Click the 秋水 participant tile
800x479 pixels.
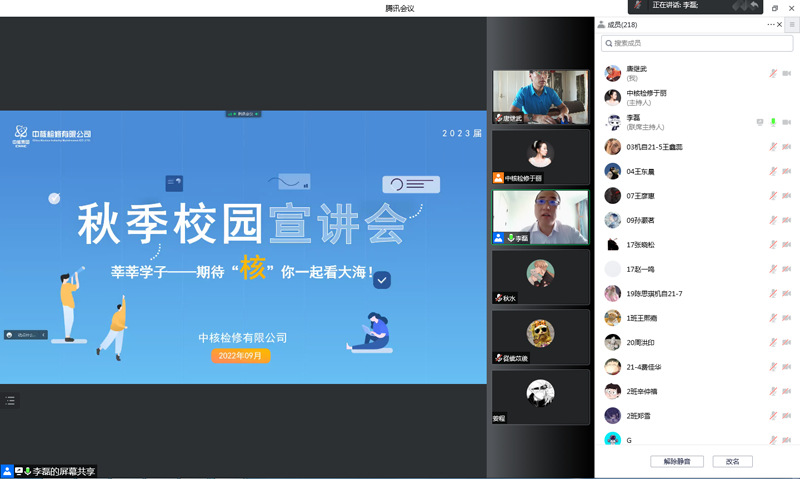tap(540, 277)
